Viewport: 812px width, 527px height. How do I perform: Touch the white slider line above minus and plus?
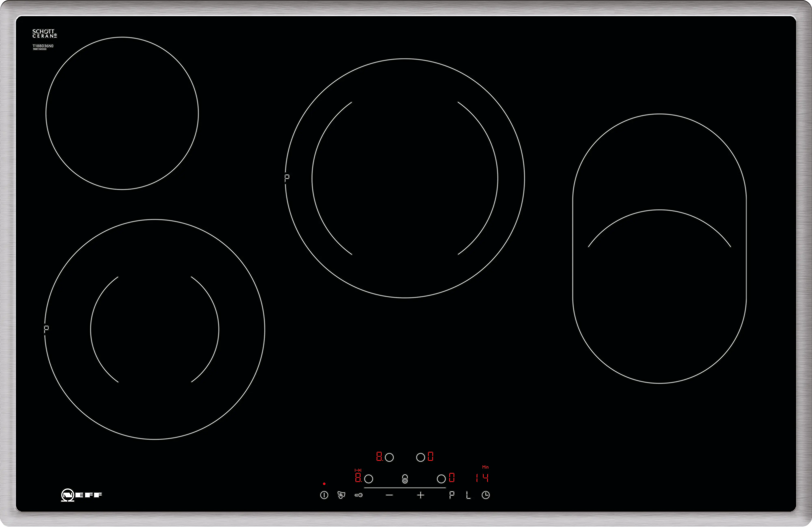pyautogui.click(x=405, y=488)
